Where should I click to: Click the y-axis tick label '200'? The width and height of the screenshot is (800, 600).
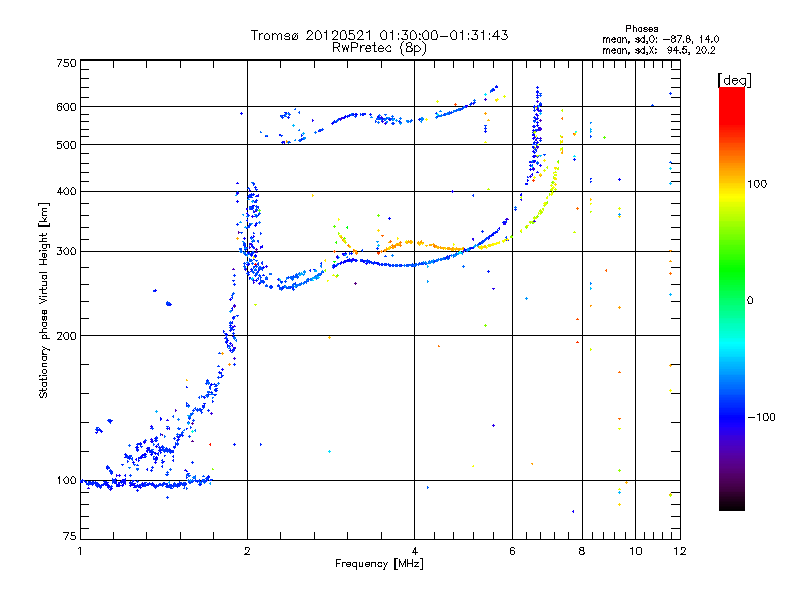click(x=66, y=336)
